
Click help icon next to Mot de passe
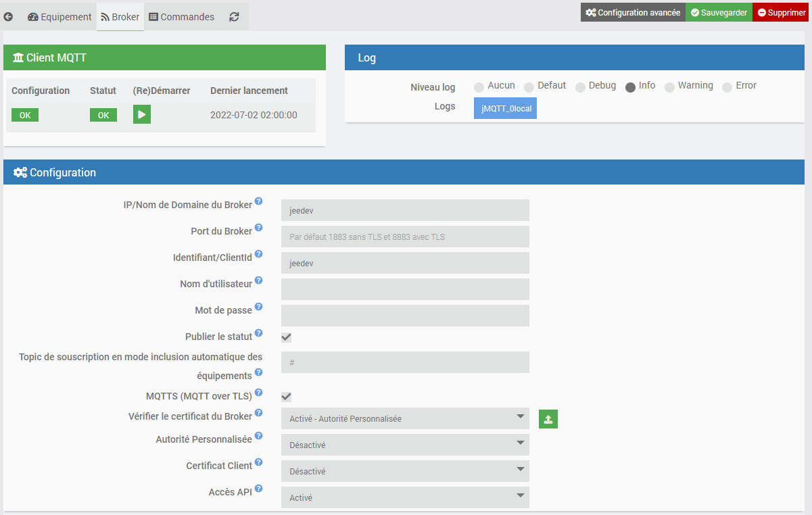[x=258, y=307]
